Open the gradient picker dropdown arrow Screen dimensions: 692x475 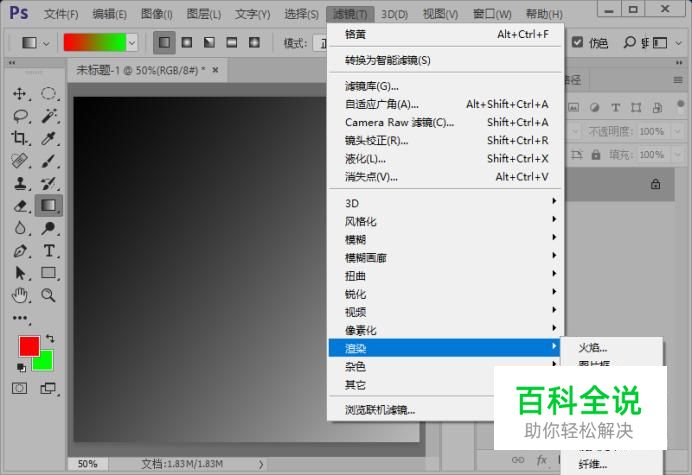[132, 43]
